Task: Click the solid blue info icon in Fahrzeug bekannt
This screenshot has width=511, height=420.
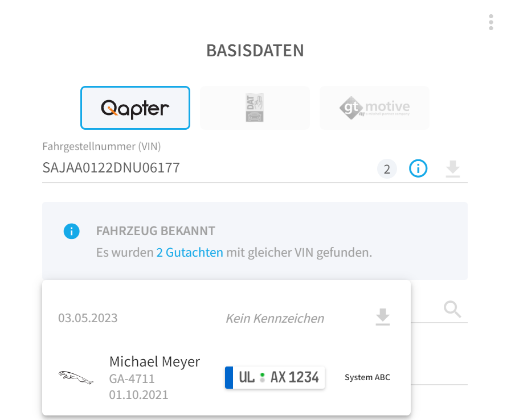Action: point(72,231)
